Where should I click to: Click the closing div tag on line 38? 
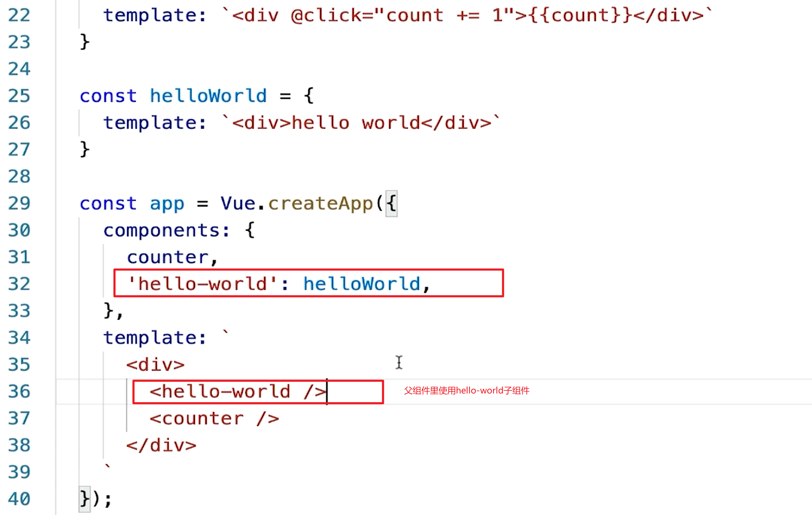[161, 445]
